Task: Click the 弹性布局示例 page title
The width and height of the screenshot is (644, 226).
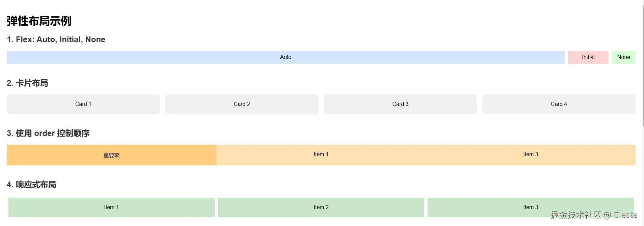Action: point(39,21)
